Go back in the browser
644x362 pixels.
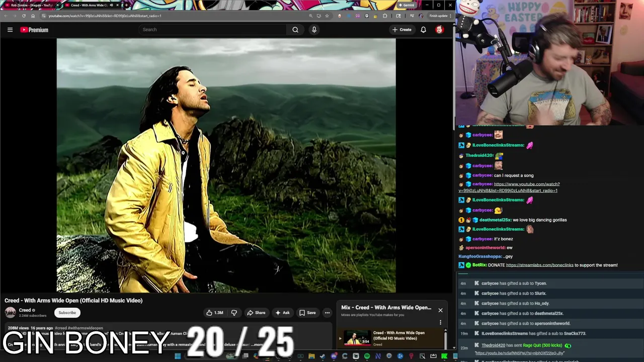pos(6,16)
